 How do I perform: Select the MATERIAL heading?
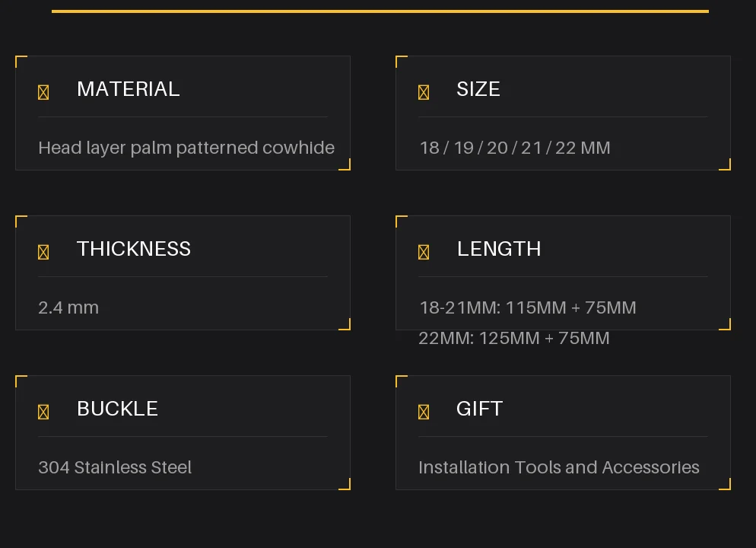(x=129, y=89)
